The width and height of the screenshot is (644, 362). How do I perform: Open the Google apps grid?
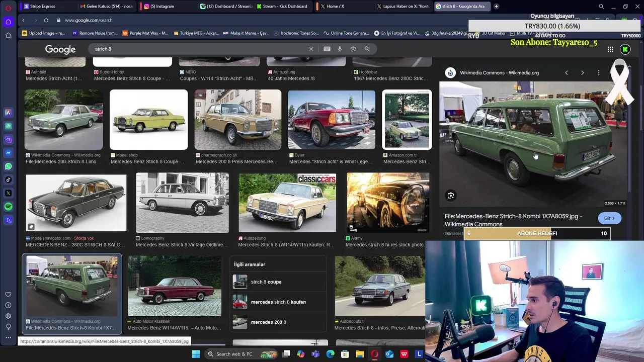(x=610, y=49)
